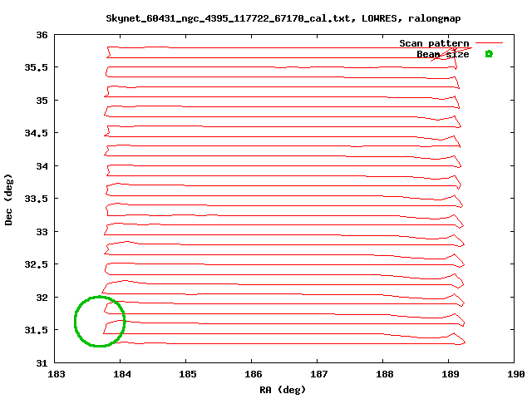Screen dimensions: 532x399
Task: Click the red scan pattern legend line
Action: (489, 43)
